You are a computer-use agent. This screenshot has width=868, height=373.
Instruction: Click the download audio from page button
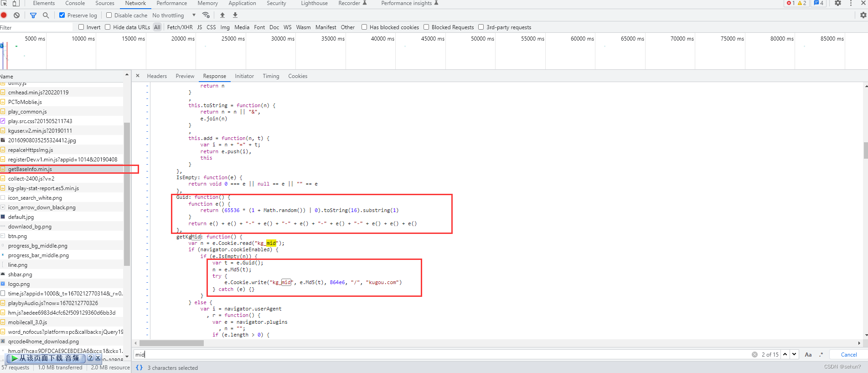click(46, 358)
